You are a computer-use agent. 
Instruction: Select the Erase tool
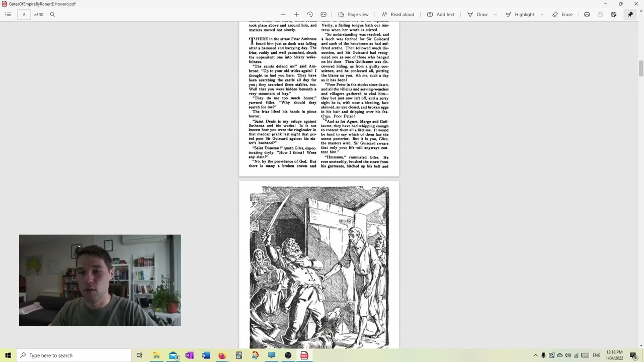(x=562, y=14)
